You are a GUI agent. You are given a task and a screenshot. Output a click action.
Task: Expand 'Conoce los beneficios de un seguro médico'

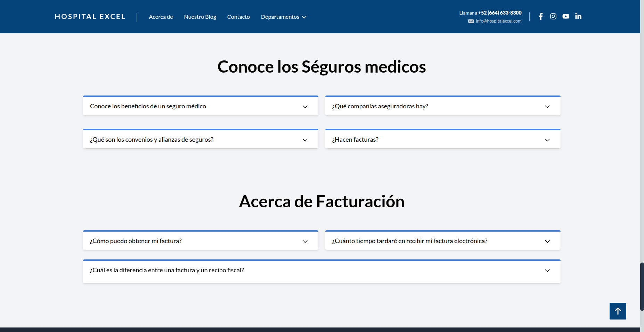pos(201,106)
